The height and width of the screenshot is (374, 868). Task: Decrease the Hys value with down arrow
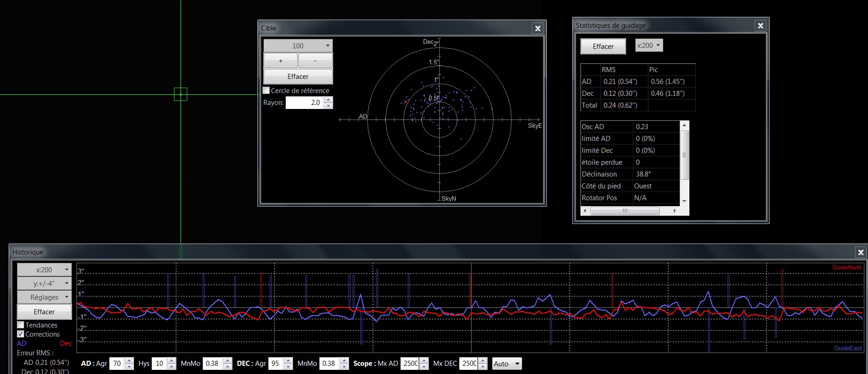click(172, 366)
